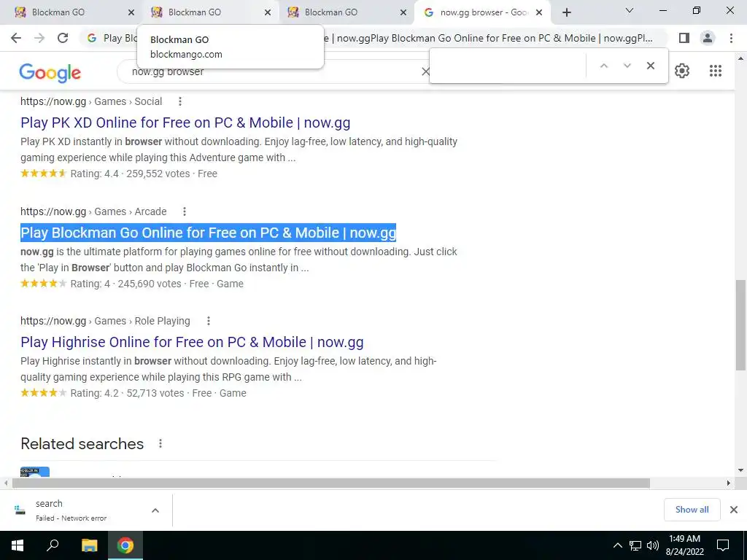Close the first Blockman GO tab
Screen dimensions: 747x560
[x=131, y=12]
